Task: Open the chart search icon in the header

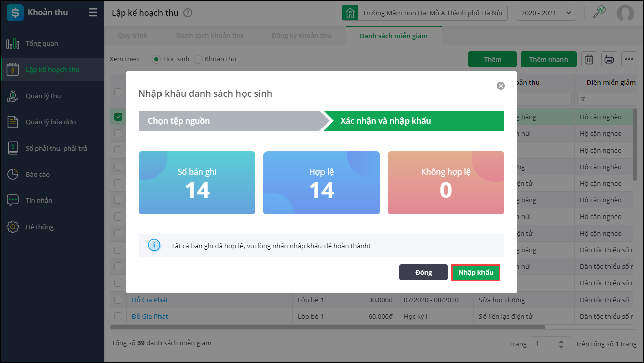Action: click(599, 13)
